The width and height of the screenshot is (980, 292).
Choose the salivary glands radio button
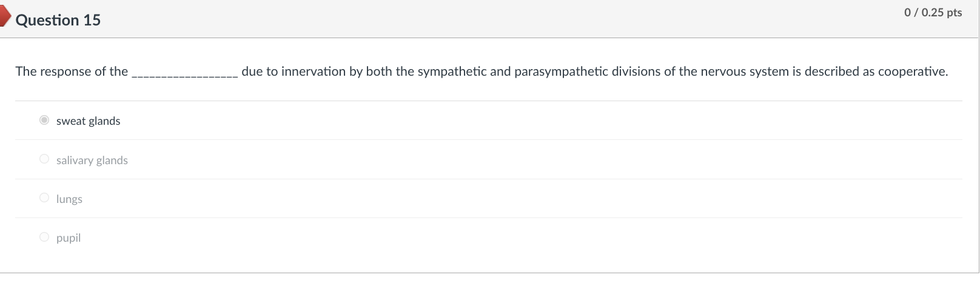44,159
